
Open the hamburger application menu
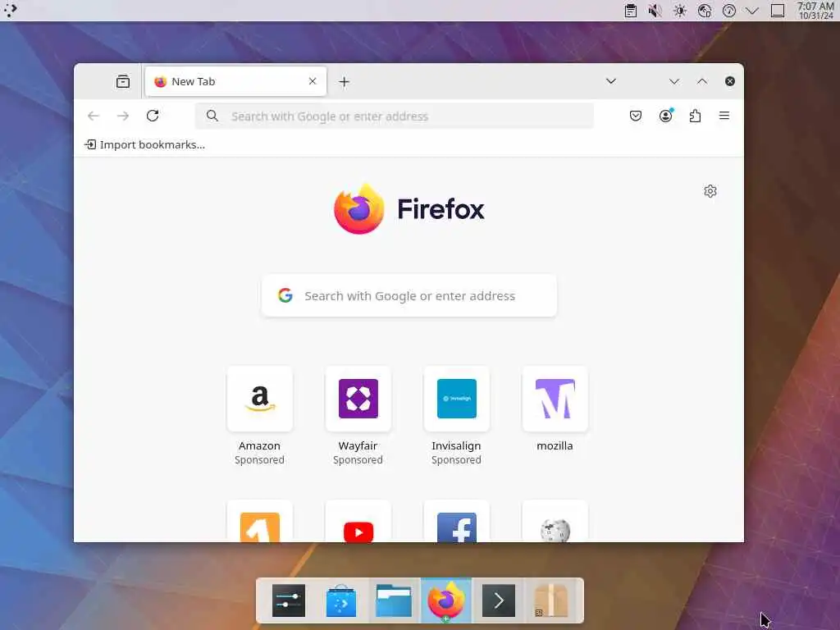[724, 116]
